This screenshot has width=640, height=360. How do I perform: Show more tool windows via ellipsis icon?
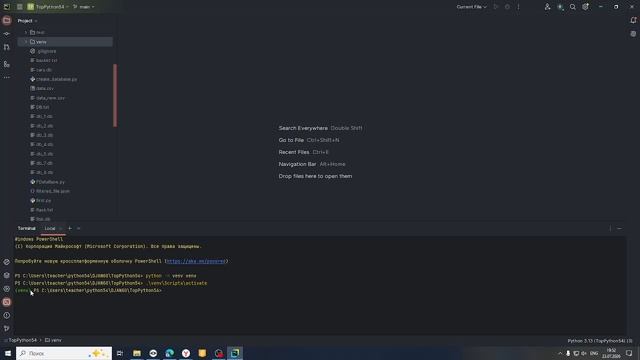point(7,77)
